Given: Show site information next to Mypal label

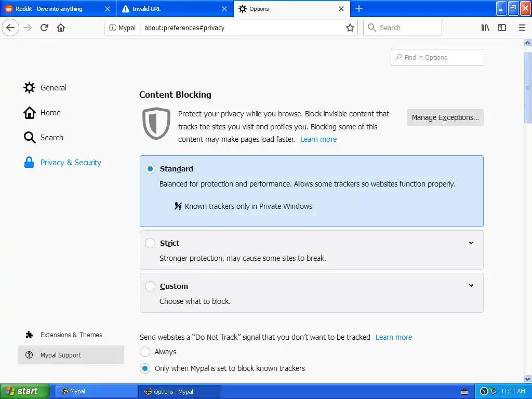Looking at the screenshot, I should (x=112, y=28).
